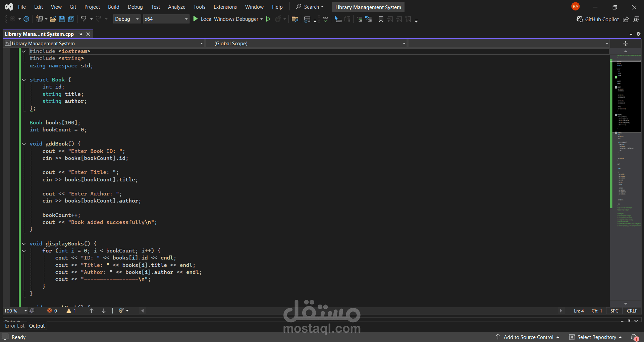Open the Edit menu
Viewport: 644px width, 342px height.
39,7
